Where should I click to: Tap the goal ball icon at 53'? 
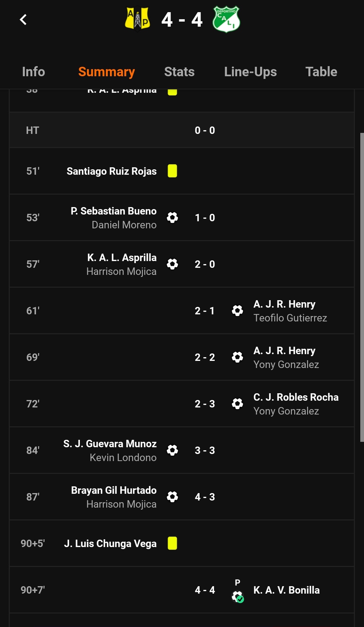(x=172, y=218)
